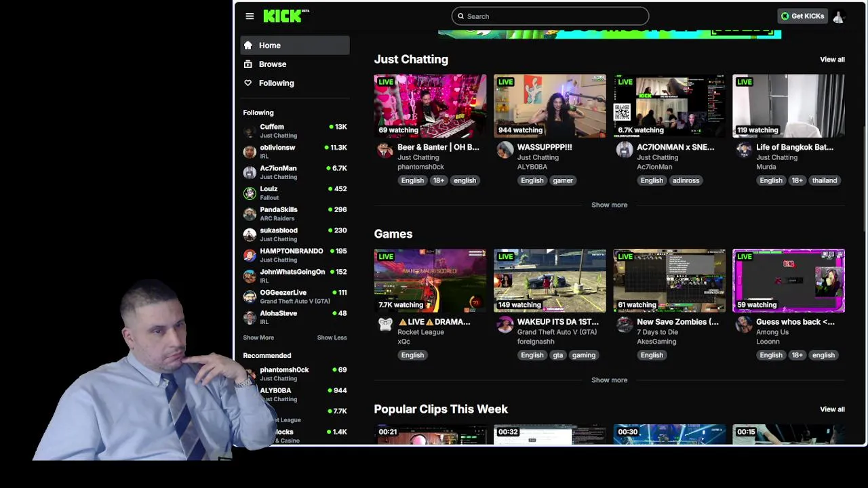Open Among Us Guess whos back thumbnail
This screenshot has height=488, width=868.
[x=789, y=281]
